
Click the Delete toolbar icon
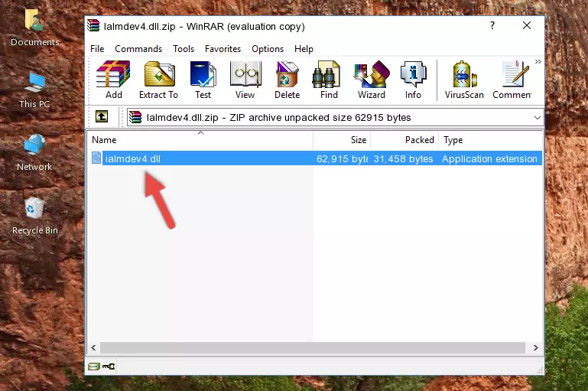[x=288, y=80]
